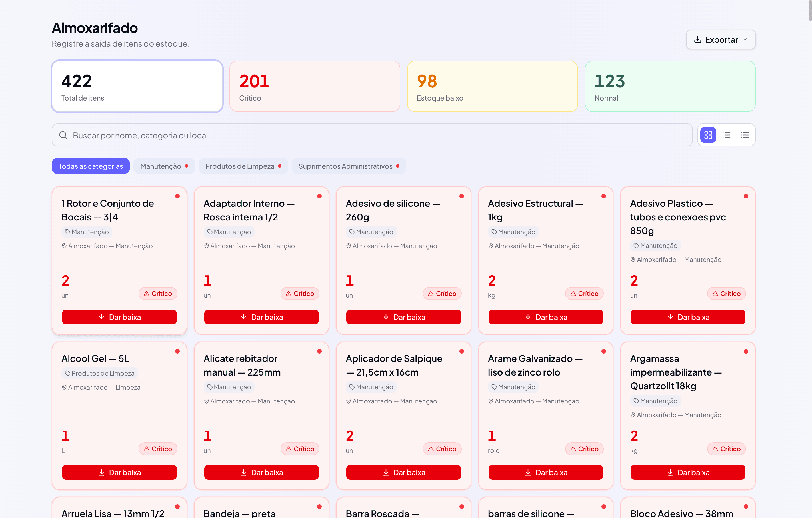Click Produtos de Limpeza tag icon on Alcool Gel card

pyautogui.click(x=67, y=373)
